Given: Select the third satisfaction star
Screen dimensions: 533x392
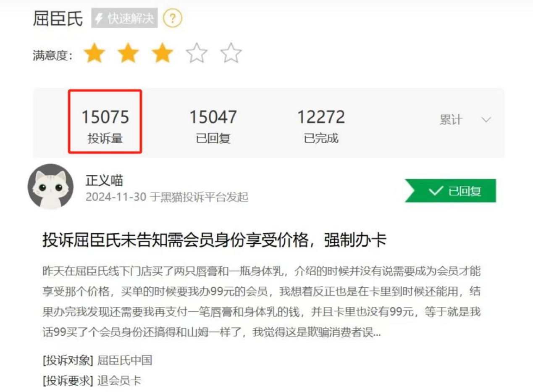Looking at the screenshot, I should pyautogui.click(x=163, y=54).
